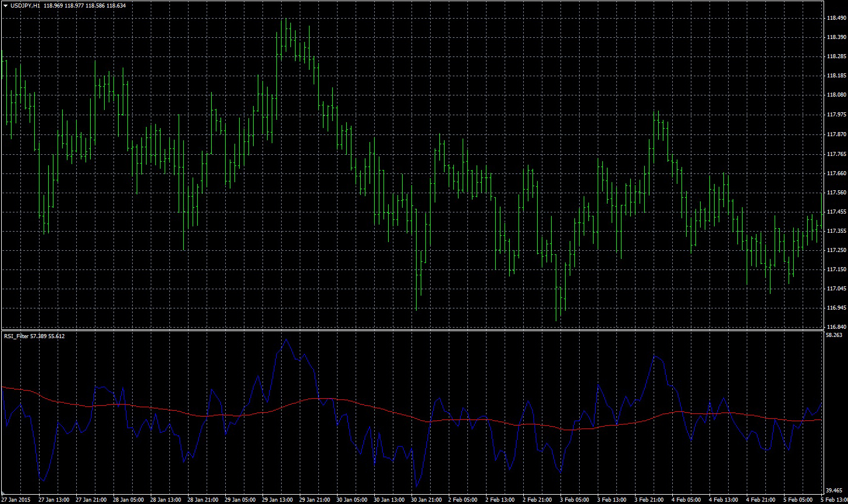Image resolution: width=848 pixels, height=504 pixels.
Task: Click the 3 Feb 05:00 time label
Action: (574, 500)
